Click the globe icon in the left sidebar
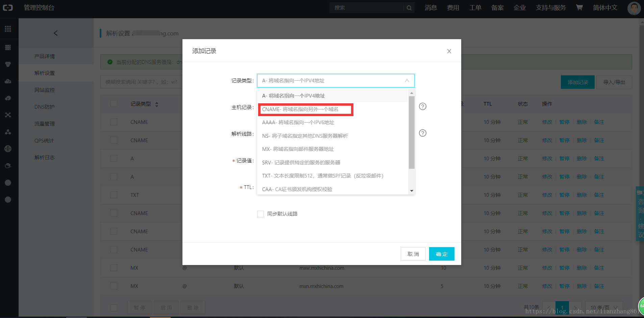This screenshot has height=318, width=644. [x=8, y=149]
